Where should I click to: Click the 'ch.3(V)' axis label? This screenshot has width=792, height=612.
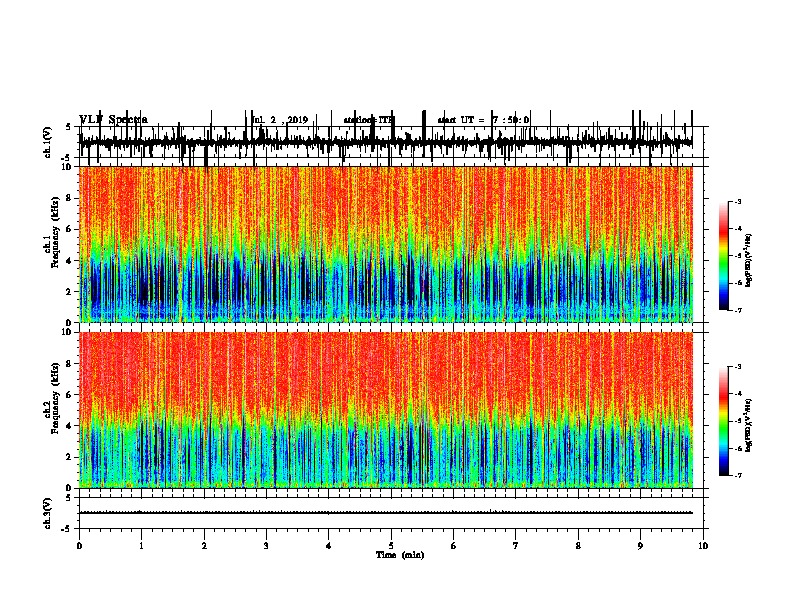click(x=48, y=513)
